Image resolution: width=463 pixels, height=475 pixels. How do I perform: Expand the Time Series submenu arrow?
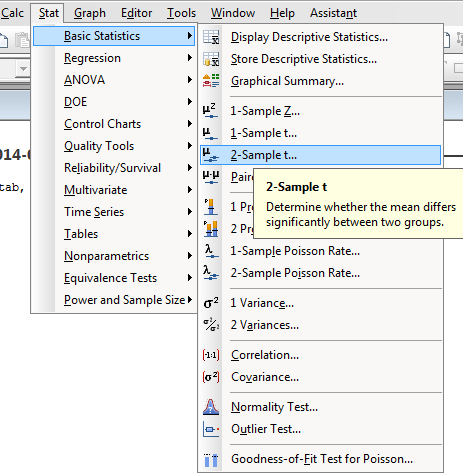(190, 212)
